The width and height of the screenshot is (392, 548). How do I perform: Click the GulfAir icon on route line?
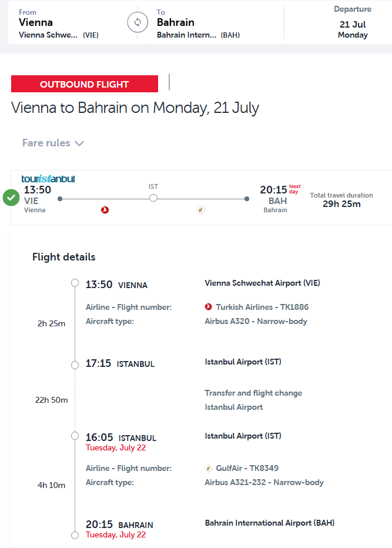point(200,210)
